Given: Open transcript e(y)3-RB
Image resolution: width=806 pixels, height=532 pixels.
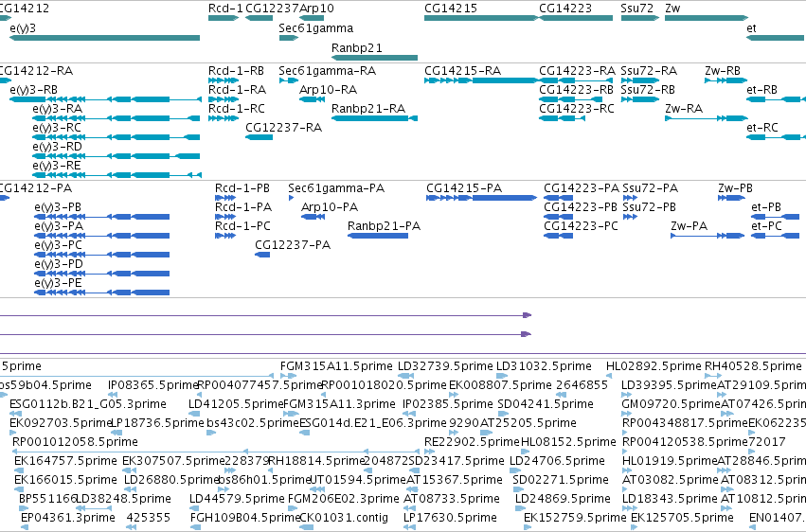Looking at the screenshot, I should pyautogui.click(x=33, y=90).
